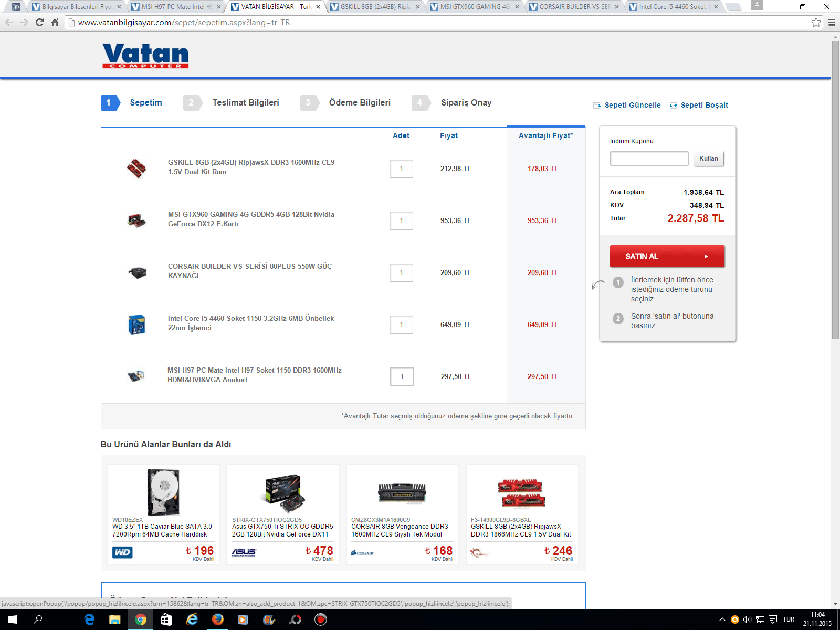Image resolution: width=840 pixels, height=630 pixels.
Task: Open the WD Caviar Blue harddisk image
Action: tap(163, 492)
